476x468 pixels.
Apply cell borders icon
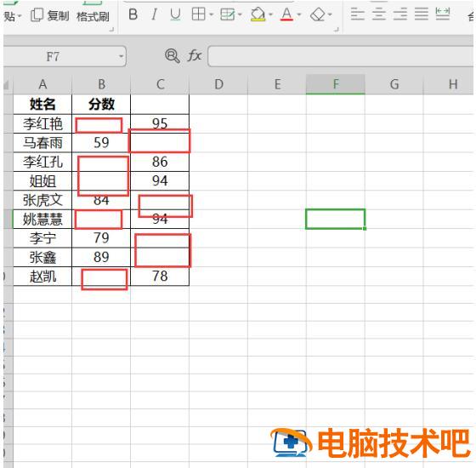pyautogui.click(x=199, y=14)
